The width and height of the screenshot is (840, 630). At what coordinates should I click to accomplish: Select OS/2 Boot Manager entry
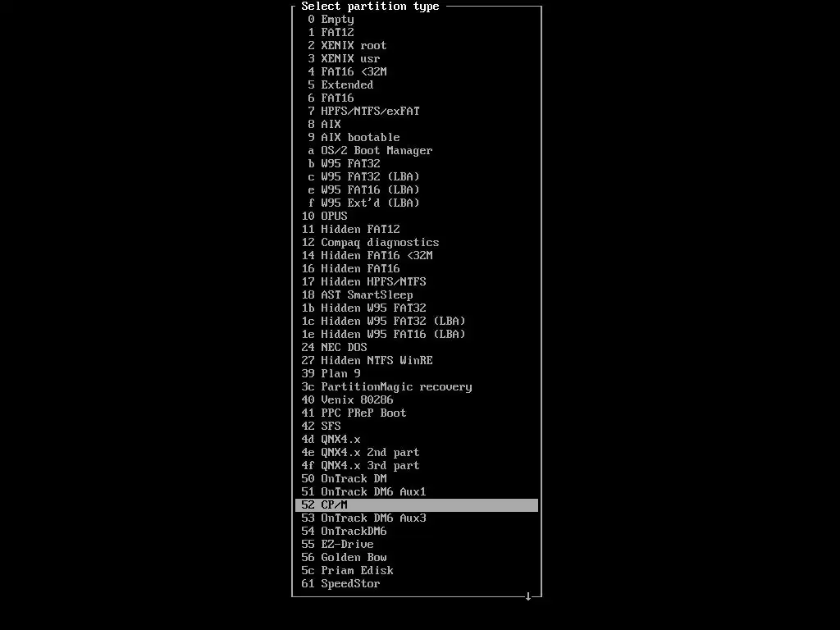pyautogui.click(x=416, y=151)
